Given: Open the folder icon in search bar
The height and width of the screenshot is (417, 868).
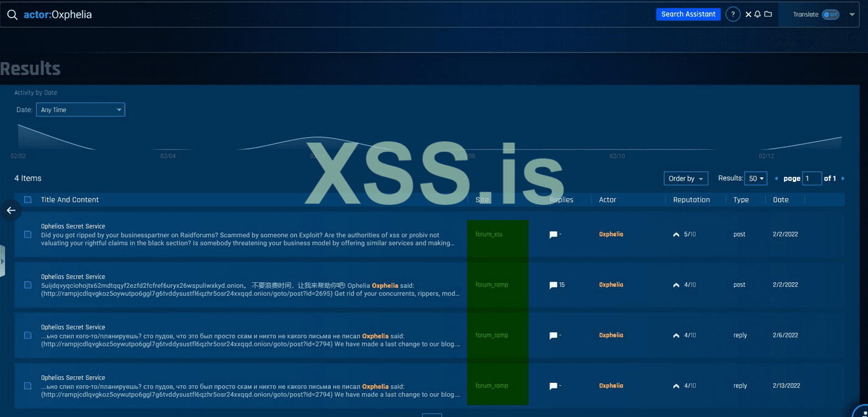Looking at the screenshot, I should [x=768, y=14].
